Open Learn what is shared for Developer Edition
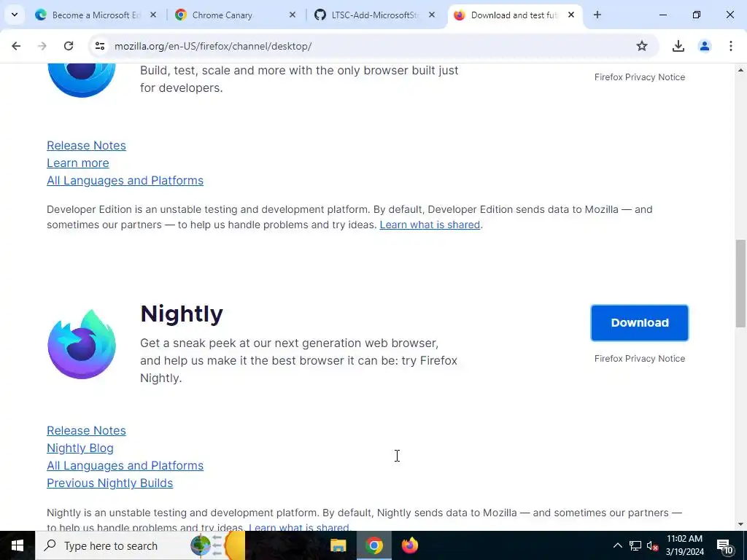 (x=430, y=225)
